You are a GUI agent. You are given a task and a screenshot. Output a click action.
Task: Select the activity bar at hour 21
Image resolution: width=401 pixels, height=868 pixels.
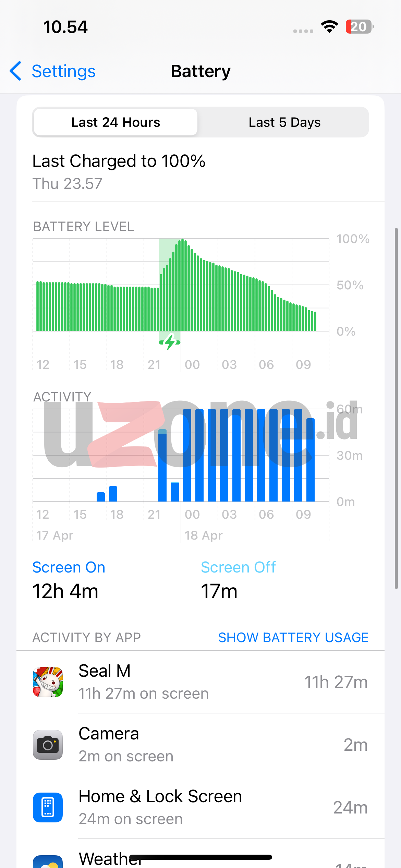click(x=162, y=466)
